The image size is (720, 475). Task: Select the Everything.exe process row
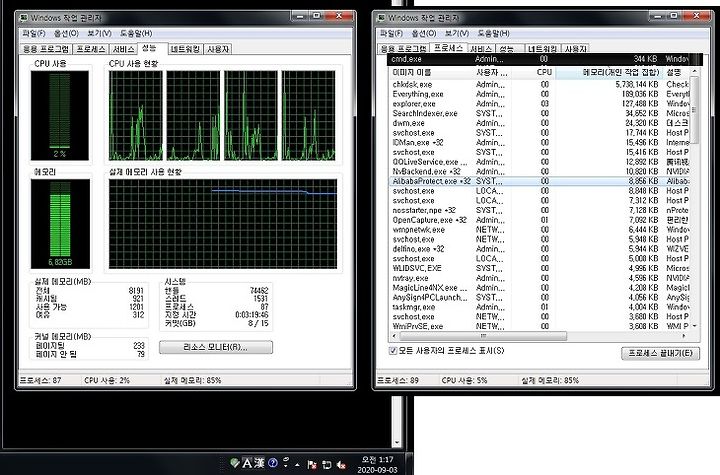[x=539, y=94]
